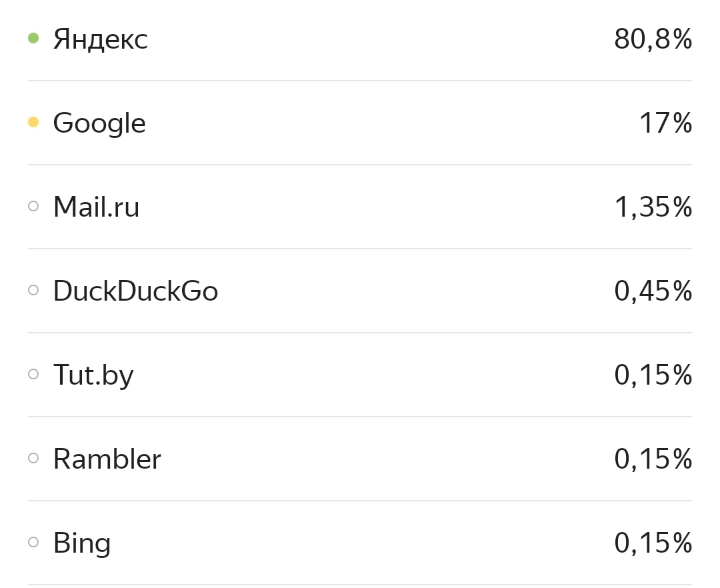The image size is (720, 588).
Task: Click the 0,45% DuckDuckGo value
Action: tap(653, 292)
